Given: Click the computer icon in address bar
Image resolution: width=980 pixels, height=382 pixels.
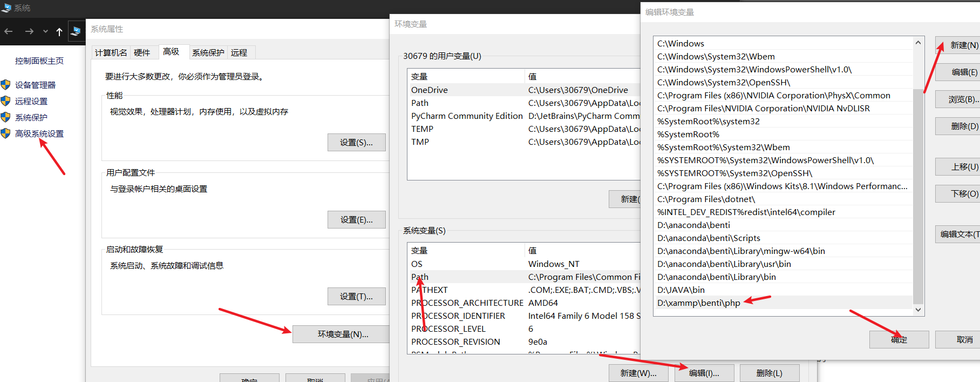Looking at the screenshot, I should 76,31.
